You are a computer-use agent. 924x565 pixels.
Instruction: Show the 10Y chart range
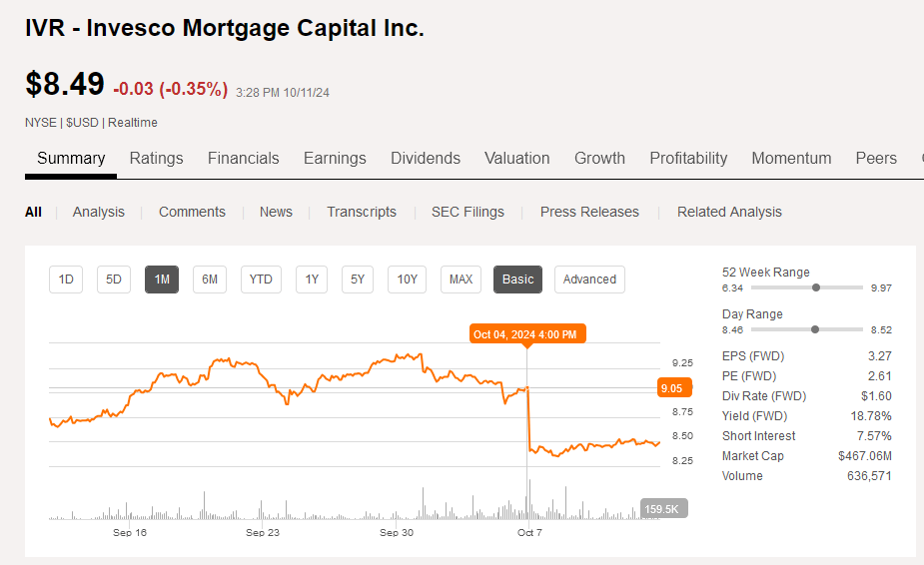407,280
